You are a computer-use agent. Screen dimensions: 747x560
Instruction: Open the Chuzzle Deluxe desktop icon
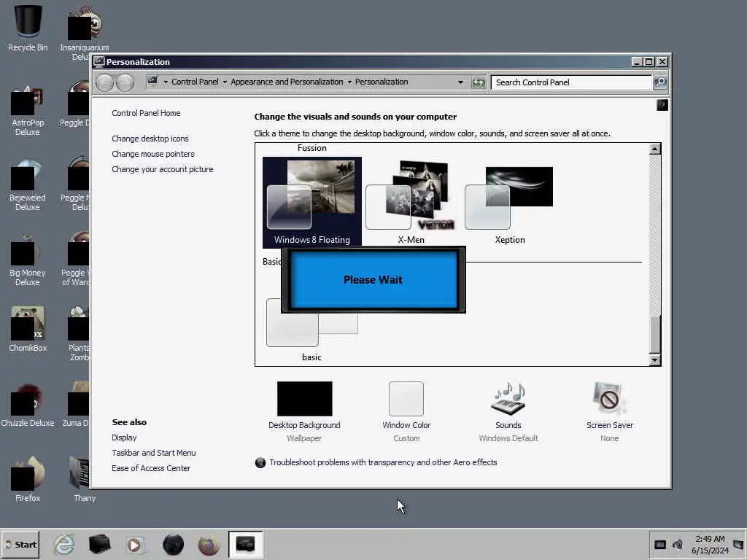pos(28,405)
